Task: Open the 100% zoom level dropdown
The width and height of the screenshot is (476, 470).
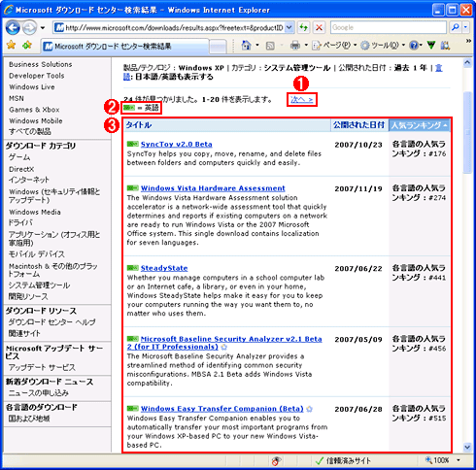Action: [x=459, y=460]
